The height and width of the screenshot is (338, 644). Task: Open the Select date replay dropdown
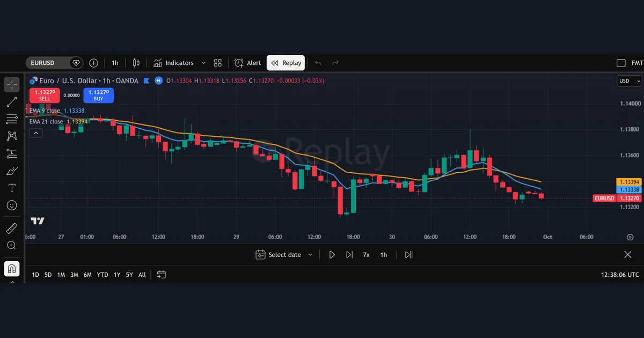[284, 255]
